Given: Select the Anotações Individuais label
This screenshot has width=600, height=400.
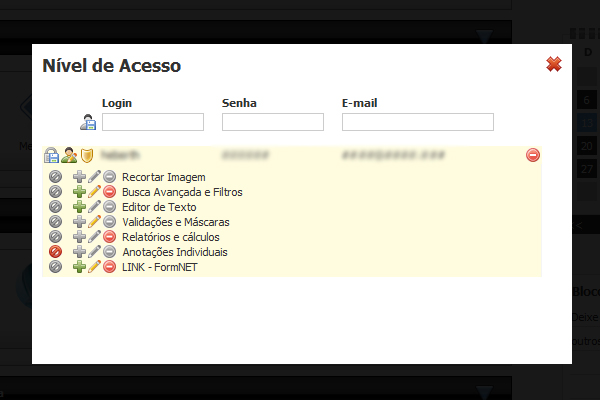Looking at the screenshot, I should tap(175, 252).
